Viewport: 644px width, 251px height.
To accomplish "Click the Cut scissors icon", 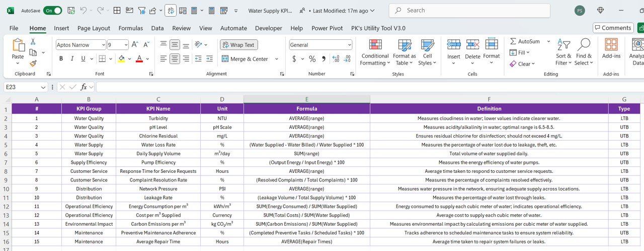I will (x=33, y=41).
